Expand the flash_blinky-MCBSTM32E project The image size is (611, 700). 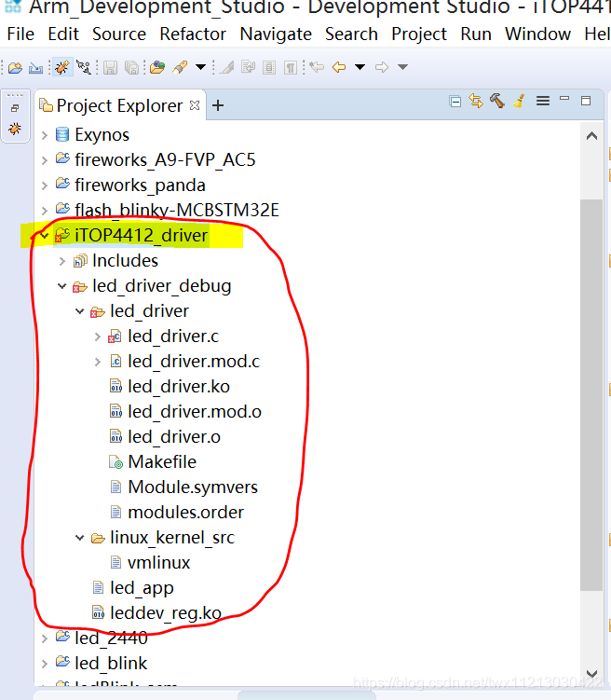tap(44, 211)
